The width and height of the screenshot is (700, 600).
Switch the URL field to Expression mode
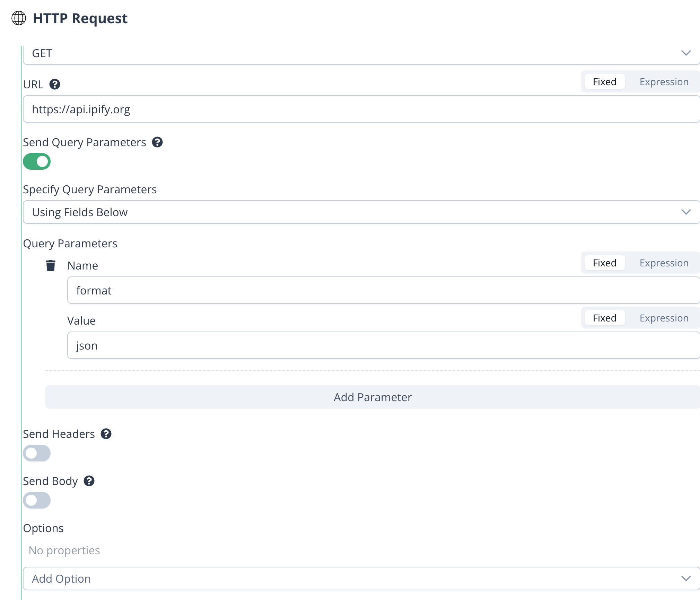click(664, 81)
